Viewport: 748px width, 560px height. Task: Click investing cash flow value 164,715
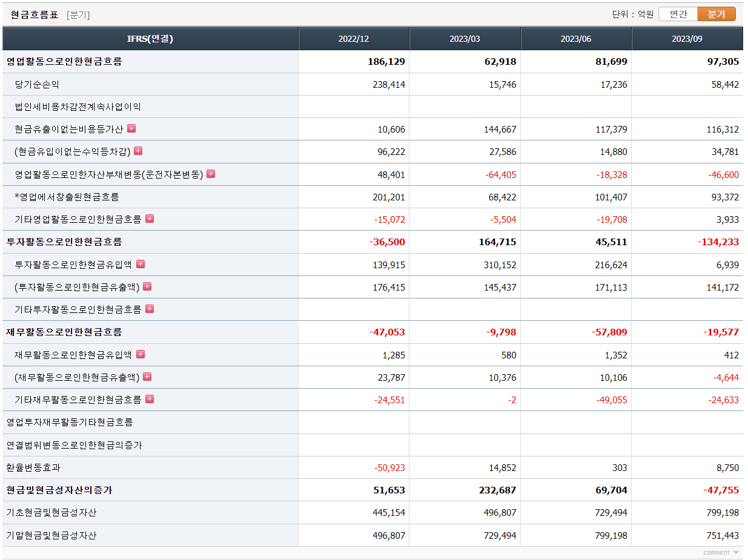click(x=498, y=242)
